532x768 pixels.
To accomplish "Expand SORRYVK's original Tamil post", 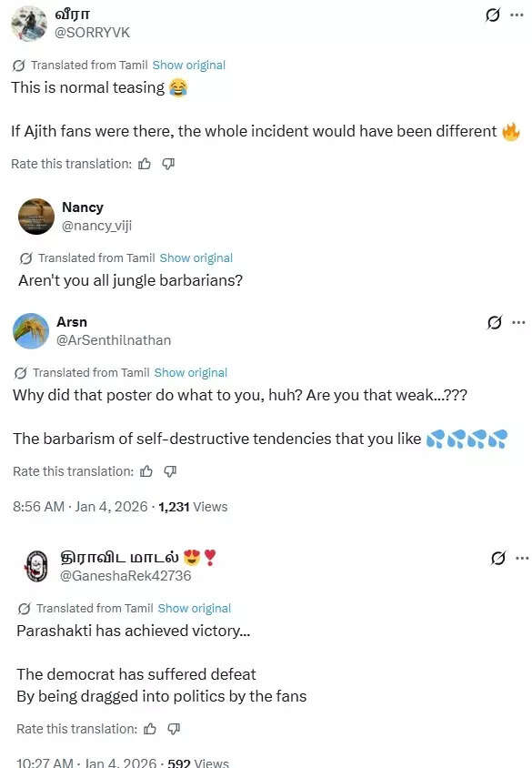I will click(x=188, y=65).
